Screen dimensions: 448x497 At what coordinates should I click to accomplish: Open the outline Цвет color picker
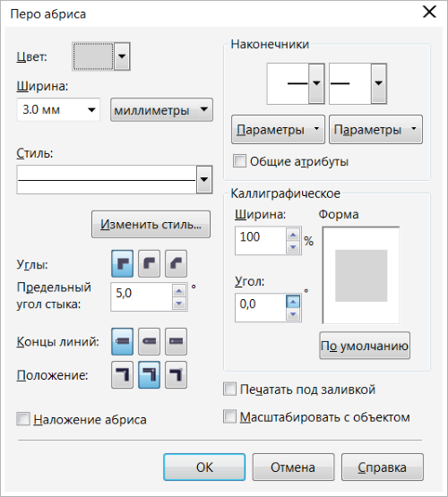pos(101,56)
